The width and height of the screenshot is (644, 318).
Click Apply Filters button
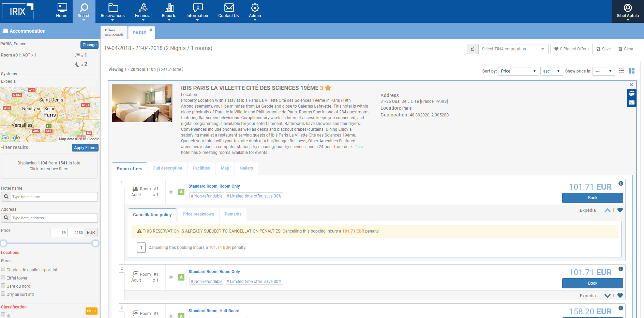point(85,148)
